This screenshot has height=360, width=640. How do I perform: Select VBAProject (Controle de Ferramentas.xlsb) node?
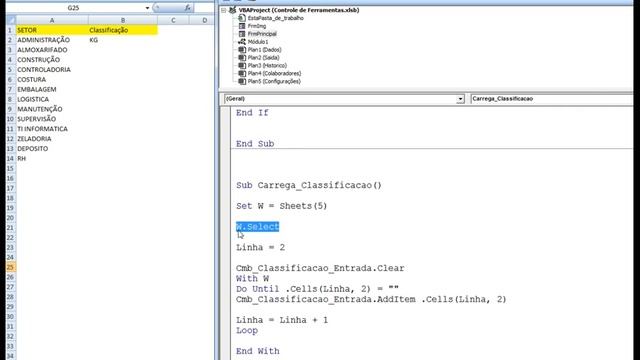tap(299, 10)
